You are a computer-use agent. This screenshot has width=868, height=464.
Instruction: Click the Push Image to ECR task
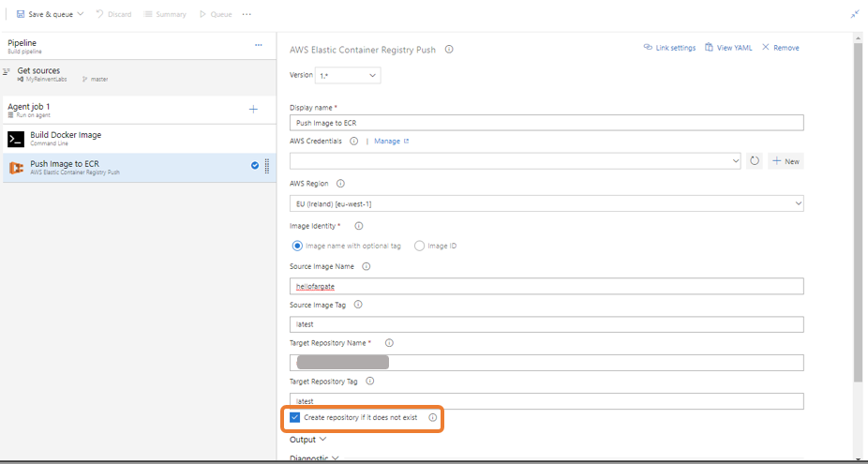pos(139,167)
